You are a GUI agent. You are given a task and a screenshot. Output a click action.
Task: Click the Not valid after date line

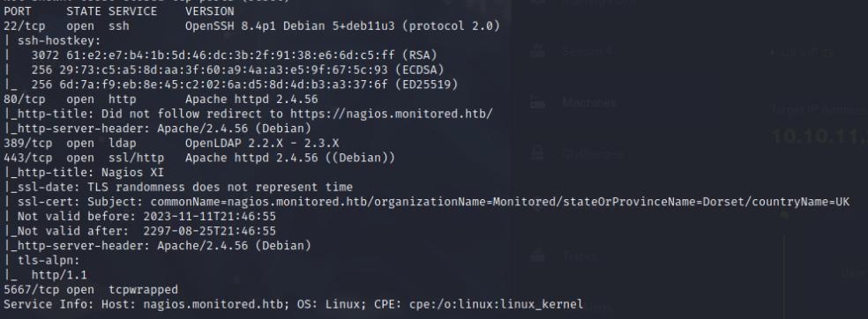139,231
